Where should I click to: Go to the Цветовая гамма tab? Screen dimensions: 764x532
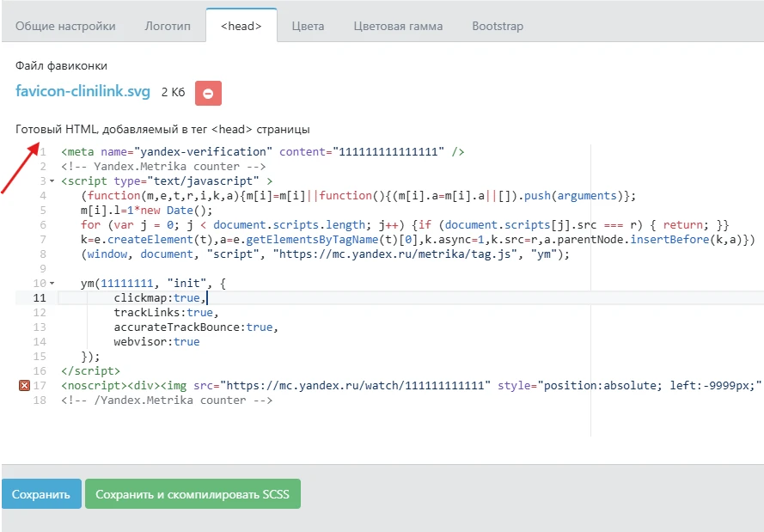tap(398, 26)
